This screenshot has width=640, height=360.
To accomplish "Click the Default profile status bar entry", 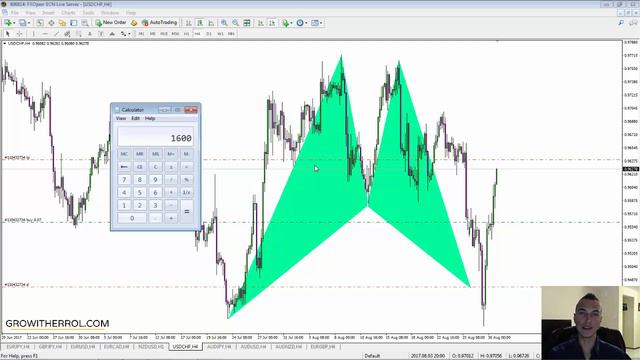I will [x=372, y=356].
